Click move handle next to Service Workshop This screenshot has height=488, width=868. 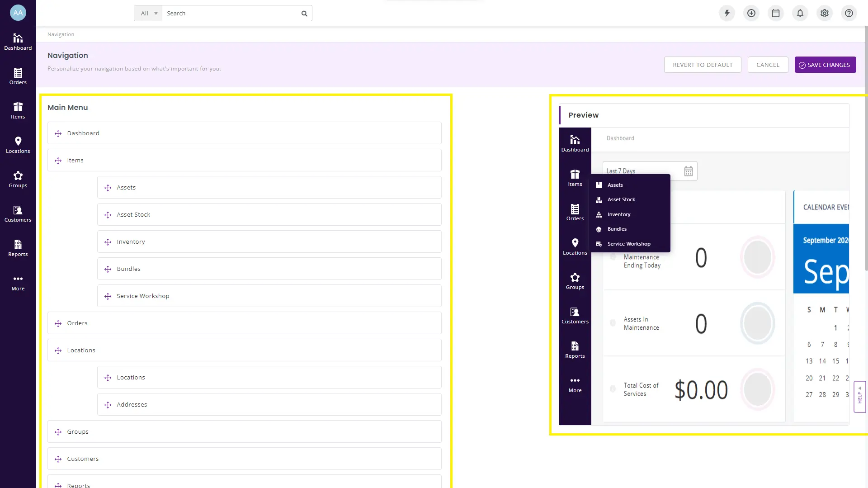click(108, 296)
